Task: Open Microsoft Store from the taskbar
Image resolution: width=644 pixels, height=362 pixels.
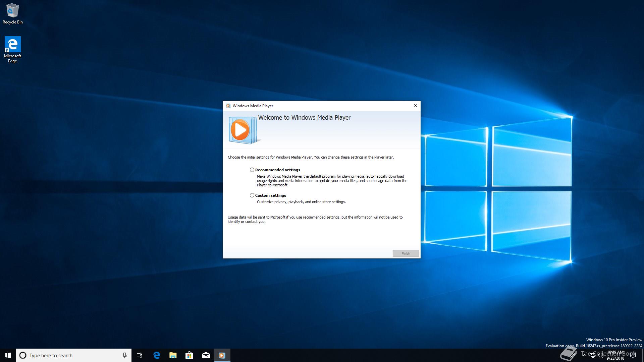Action: tap(190, 355)
